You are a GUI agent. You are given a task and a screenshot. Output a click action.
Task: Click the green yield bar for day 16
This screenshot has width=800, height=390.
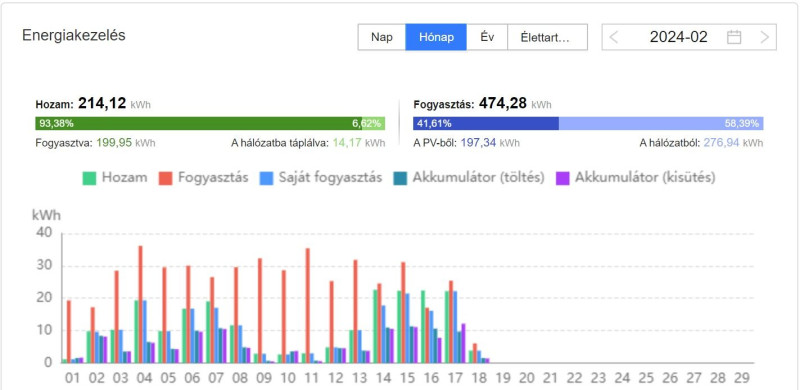point(422,327)
